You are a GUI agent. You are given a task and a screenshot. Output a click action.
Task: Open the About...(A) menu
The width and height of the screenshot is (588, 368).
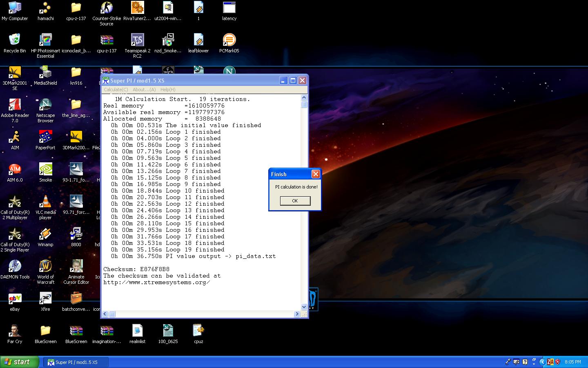click(x=144, y=90)
